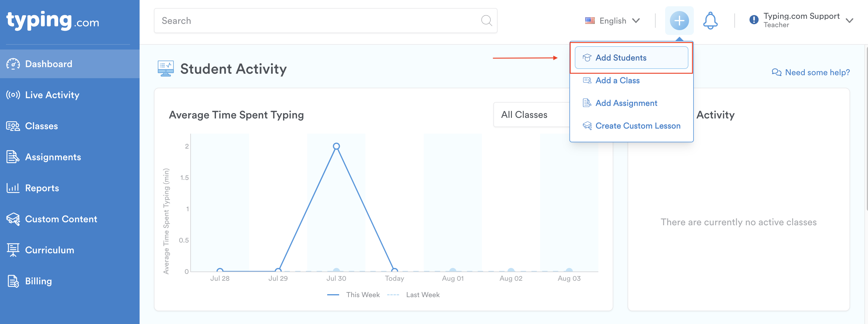
Task: Click the Live Activity broadcast icon
Action: (x=13, y=95)
